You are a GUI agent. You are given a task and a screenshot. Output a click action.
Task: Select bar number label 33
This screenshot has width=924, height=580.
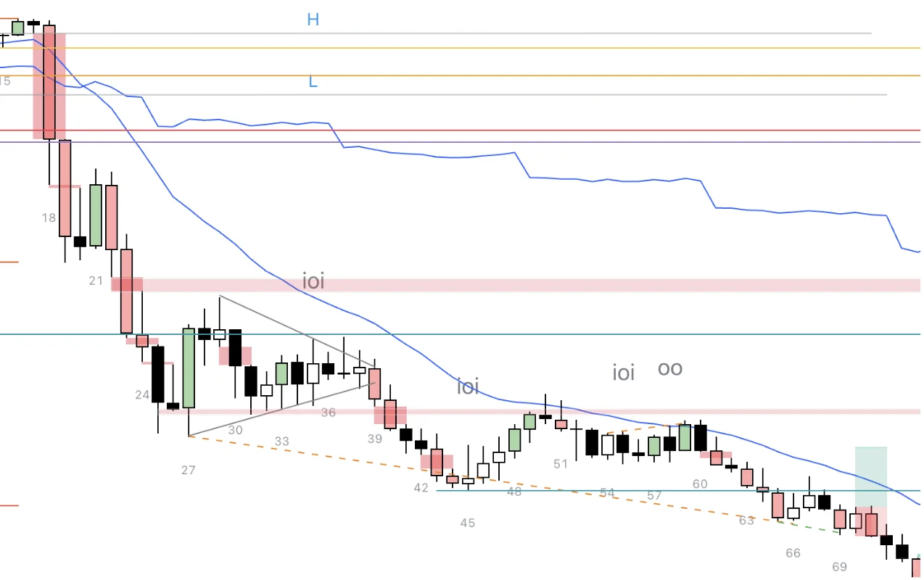281,441
